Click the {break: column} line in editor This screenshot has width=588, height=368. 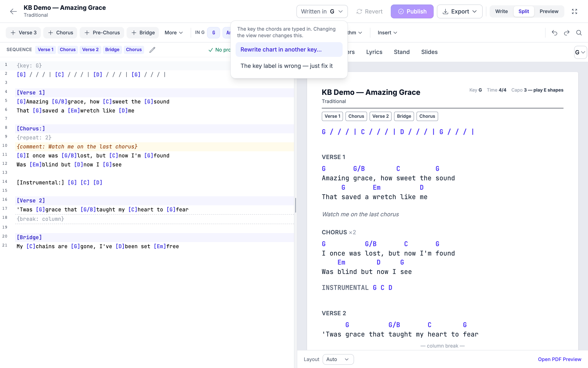coord(155,219)
